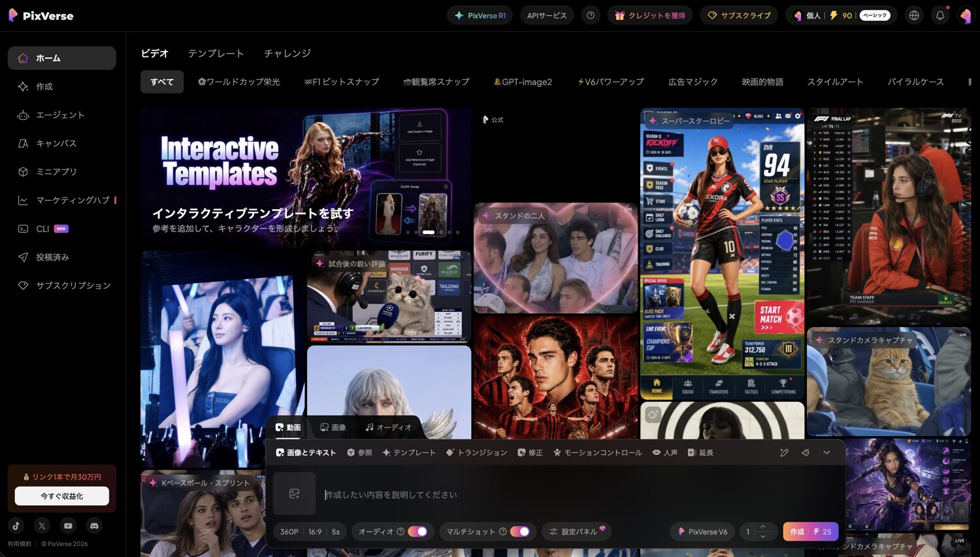
Task: Increase generation count with up arrow
Action: (x=763, y=527)
